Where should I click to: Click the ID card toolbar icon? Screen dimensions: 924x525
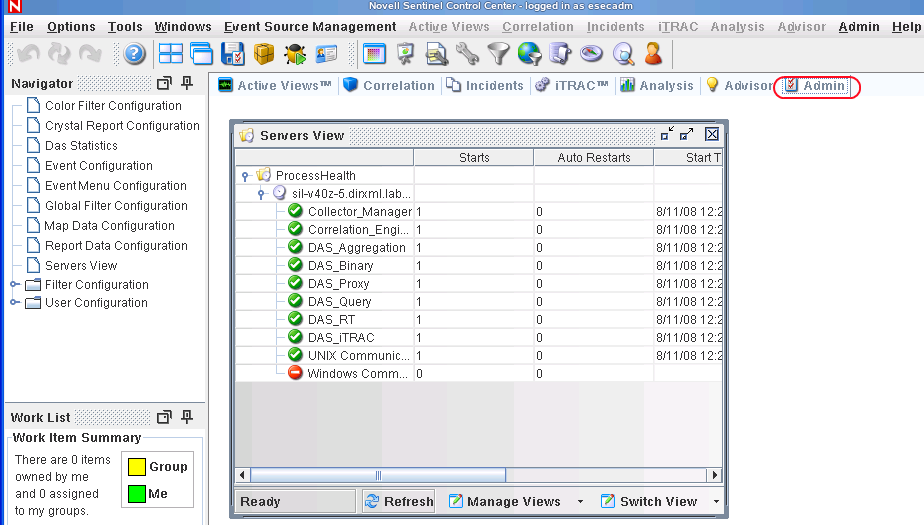326,54
